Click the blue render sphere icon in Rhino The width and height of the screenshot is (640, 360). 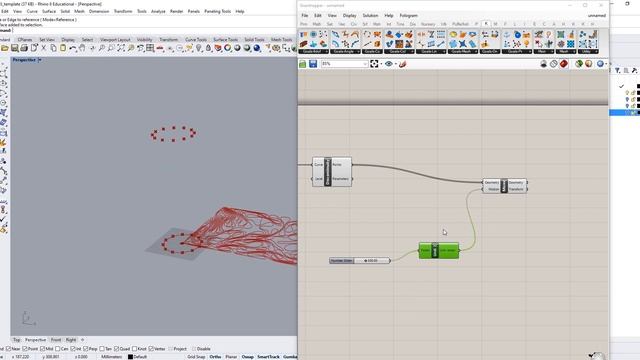point(257,48)
